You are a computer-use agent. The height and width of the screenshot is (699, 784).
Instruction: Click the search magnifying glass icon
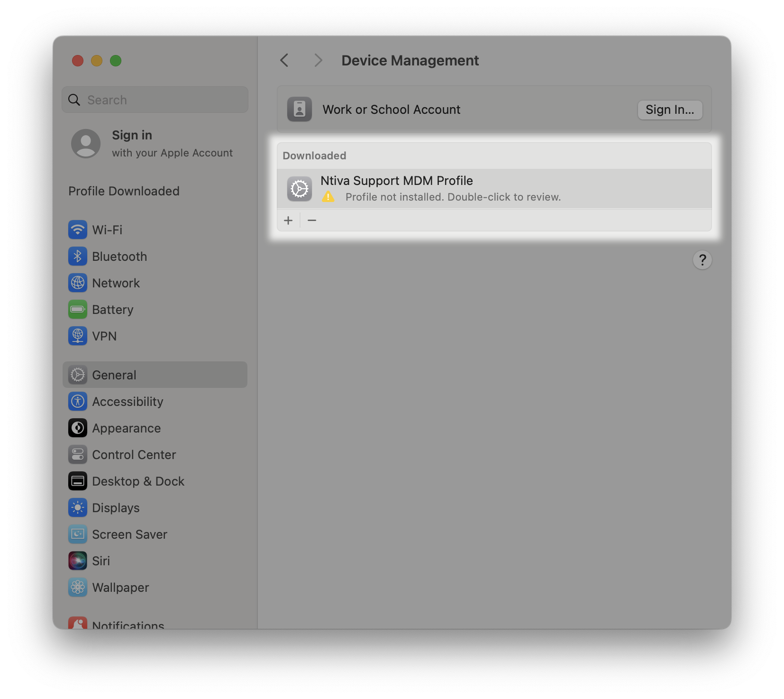pyautogui.click(x=74, y=100)
